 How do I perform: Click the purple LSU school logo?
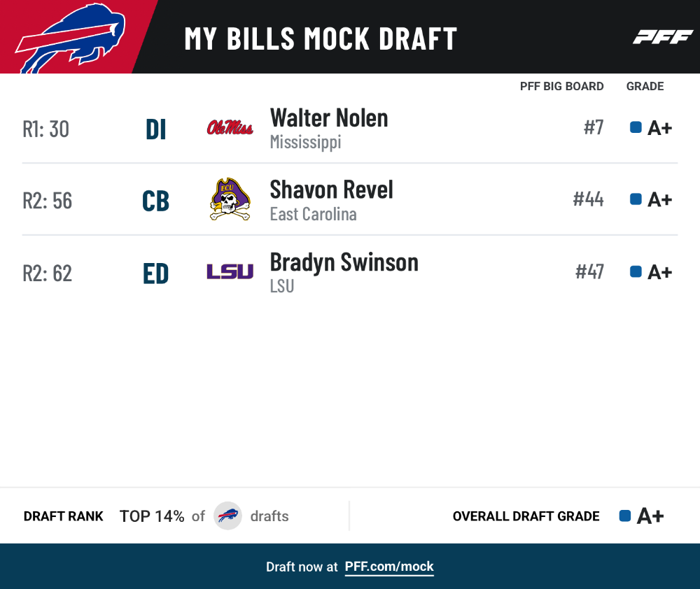[x=230, y=271]
